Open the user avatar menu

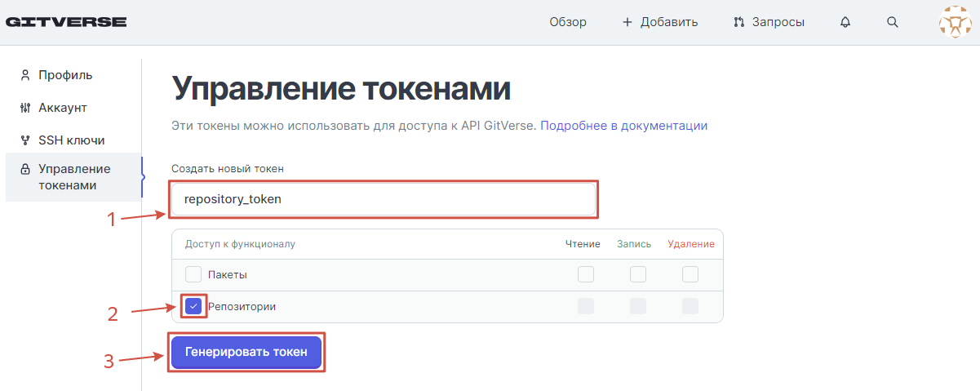(955, 22)
